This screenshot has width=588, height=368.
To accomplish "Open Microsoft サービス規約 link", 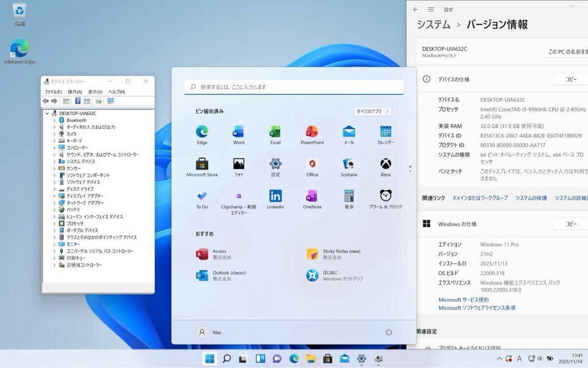I will [x=463, y=300].
